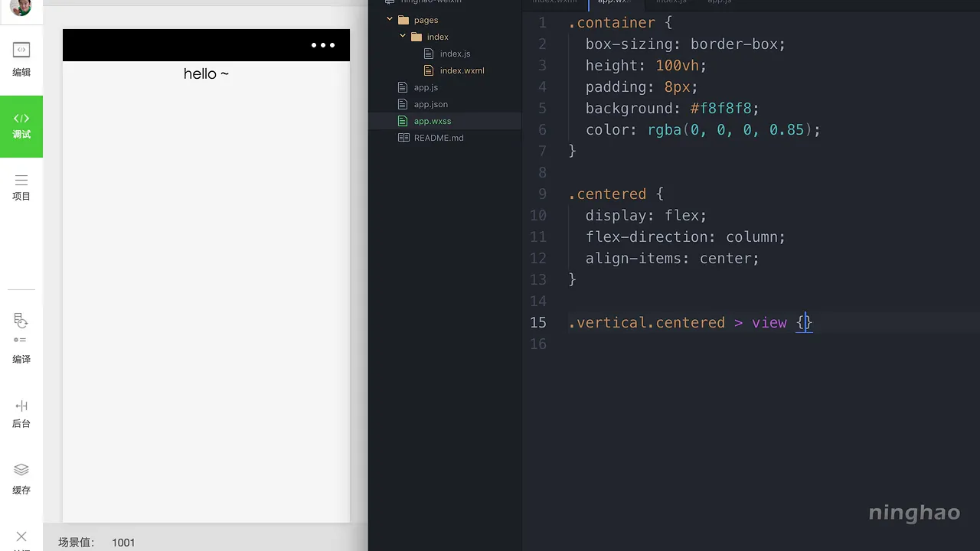Click the rgba(0, 0, 0, 0.85) value

(730, 130)
